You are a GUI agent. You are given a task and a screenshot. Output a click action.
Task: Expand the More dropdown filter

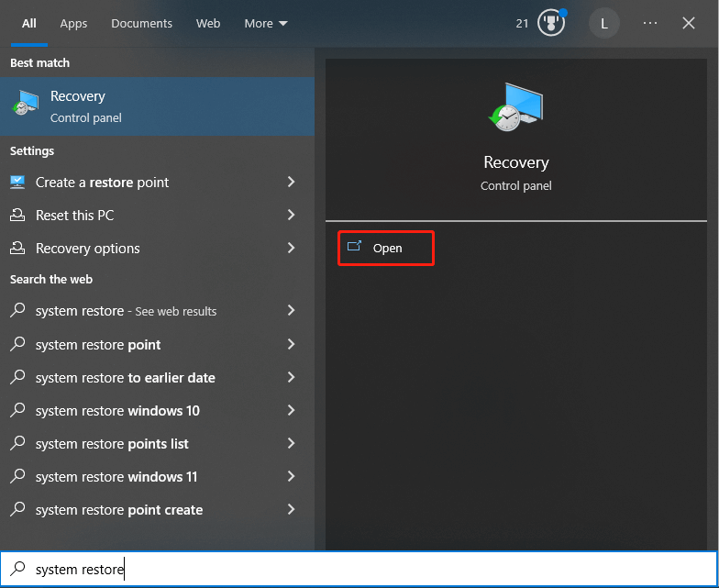266,24
